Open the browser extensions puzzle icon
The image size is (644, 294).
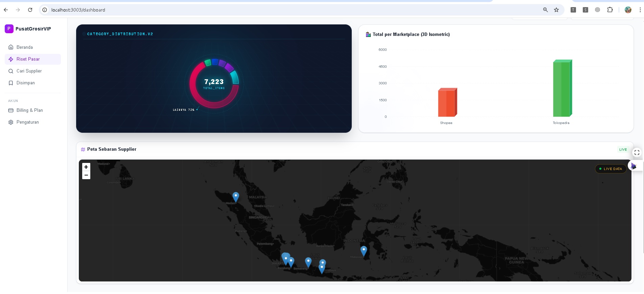tap(610, 10)
